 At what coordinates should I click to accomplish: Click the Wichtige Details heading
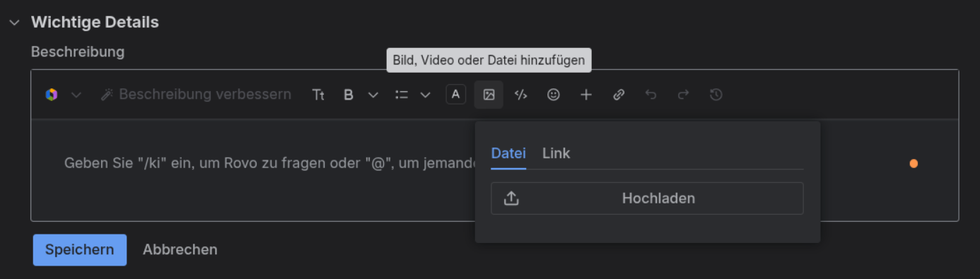click(x=95, y=23)
